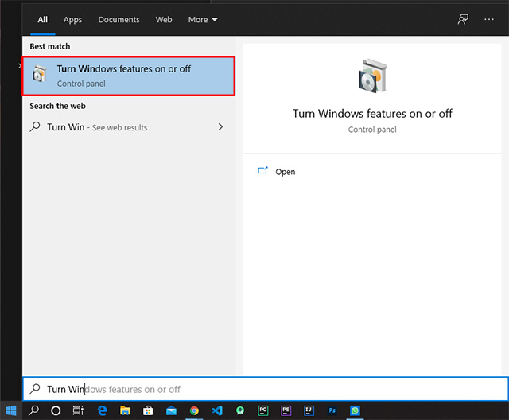
Task: Switch to Google Chrome on taskbar
Action: 194,410
